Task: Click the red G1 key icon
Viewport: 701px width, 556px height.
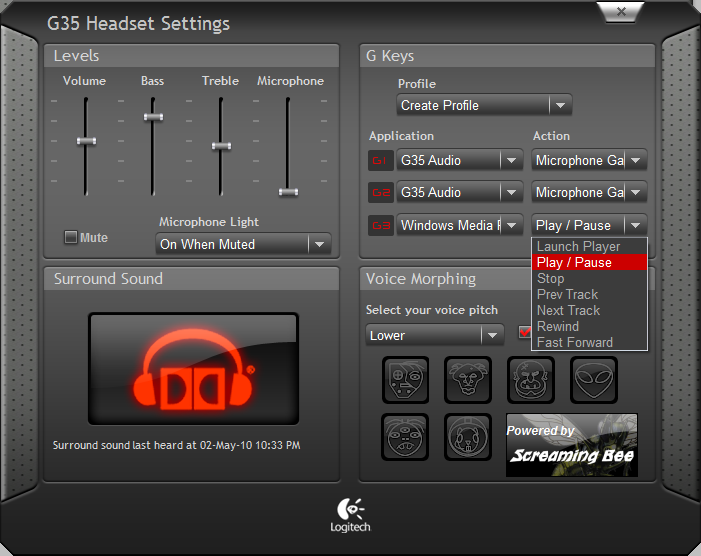Action: (380, 160)
